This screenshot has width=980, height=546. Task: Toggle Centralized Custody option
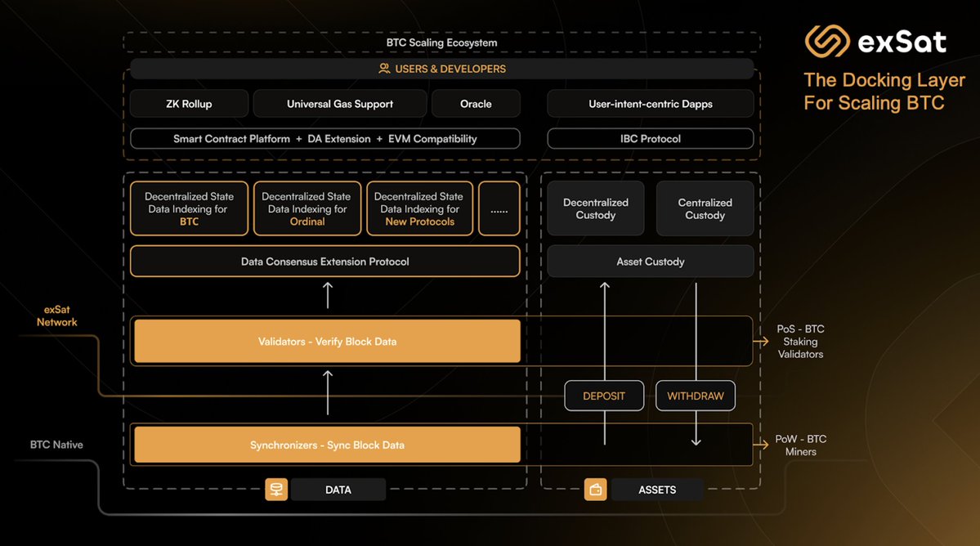coord(705,208)
